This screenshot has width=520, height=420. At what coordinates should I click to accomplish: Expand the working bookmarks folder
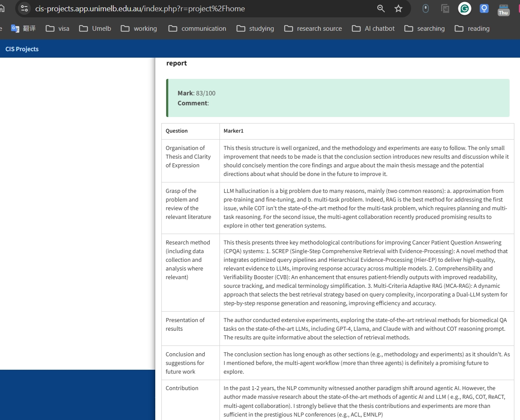[x=139, y=29]
